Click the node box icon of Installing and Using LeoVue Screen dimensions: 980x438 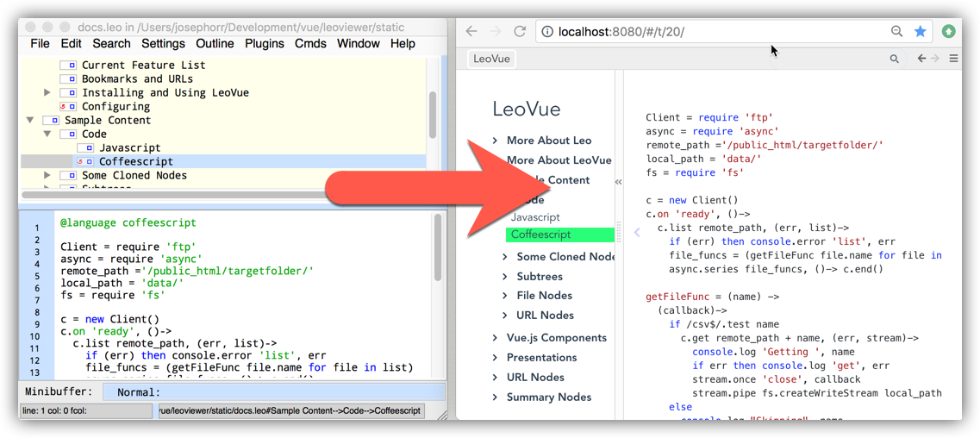click(68, 92)
